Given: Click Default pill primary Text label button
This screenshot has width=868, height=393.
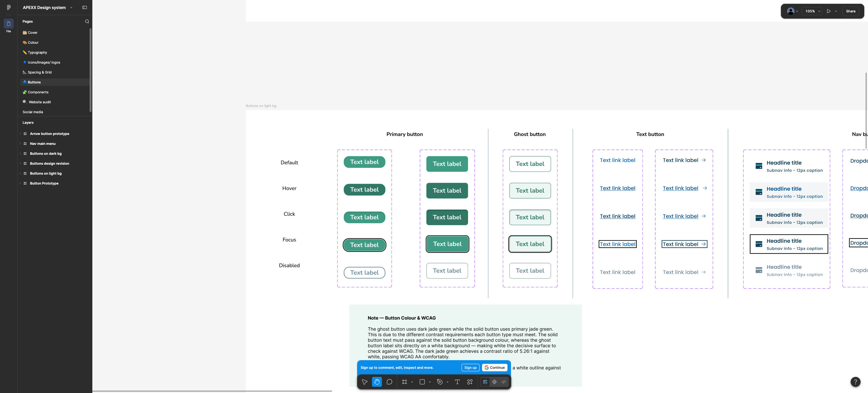Looking at the screenshot, I should (x=364, y=162).
